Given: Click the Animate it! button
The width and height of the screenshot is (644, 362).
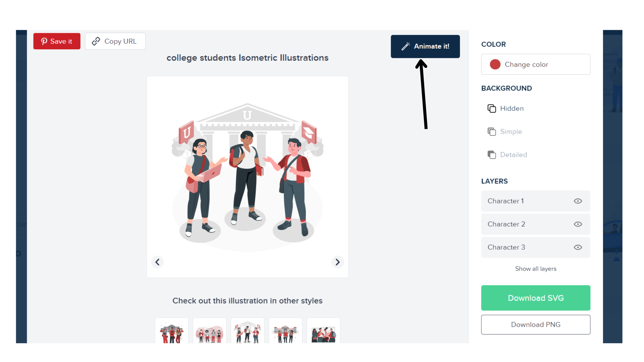Looking at the screenshot, I should click(425, 46).
